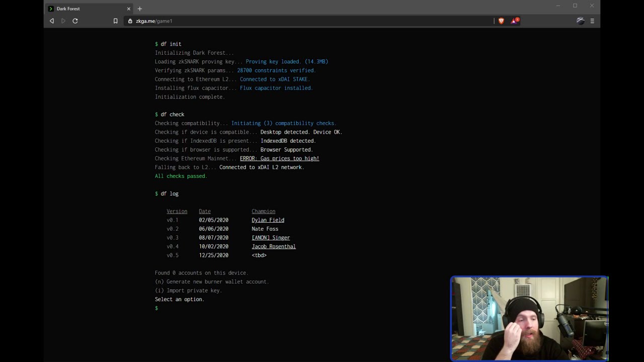The height and width of the screenshot is (362, 644).
Task: Click "Found 0 accounts on this device."
Action: coord(201,273)
